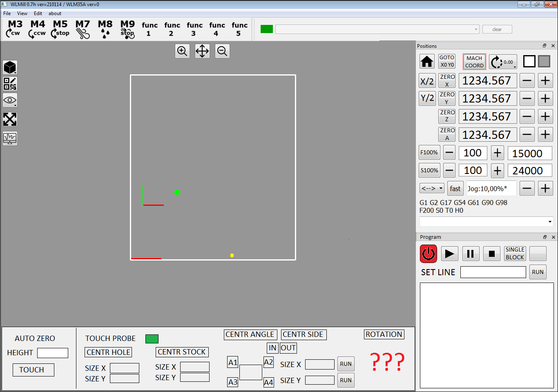Open the oscilloscope monitor icon

[x=10, y=138]
